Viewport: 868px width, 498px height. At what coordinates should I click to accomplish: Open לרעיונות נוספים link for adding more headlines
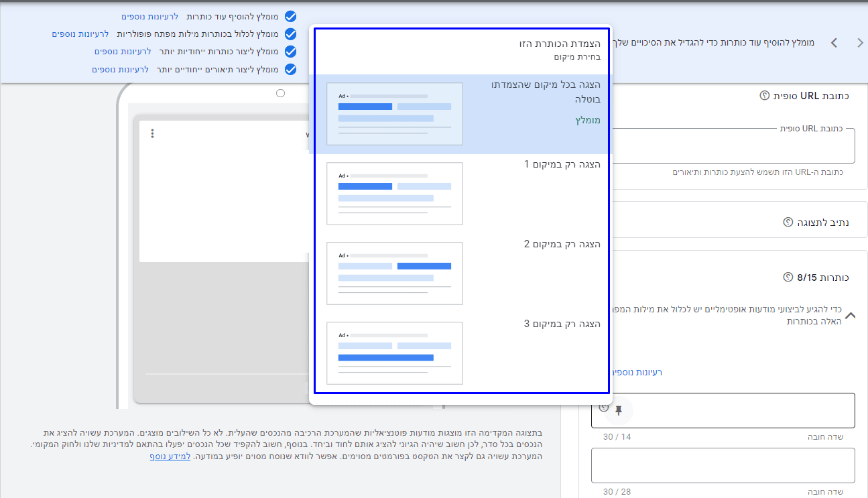tap(150, 16)
